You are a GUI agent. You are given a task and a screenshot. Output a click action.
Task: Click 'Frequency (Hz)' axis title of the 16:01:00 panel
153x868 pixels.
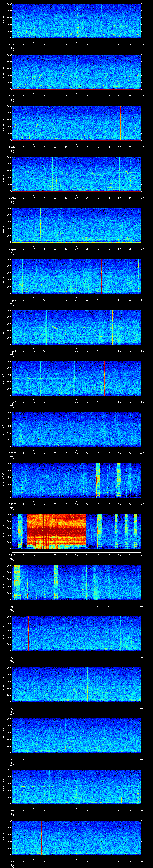[3, 21]
